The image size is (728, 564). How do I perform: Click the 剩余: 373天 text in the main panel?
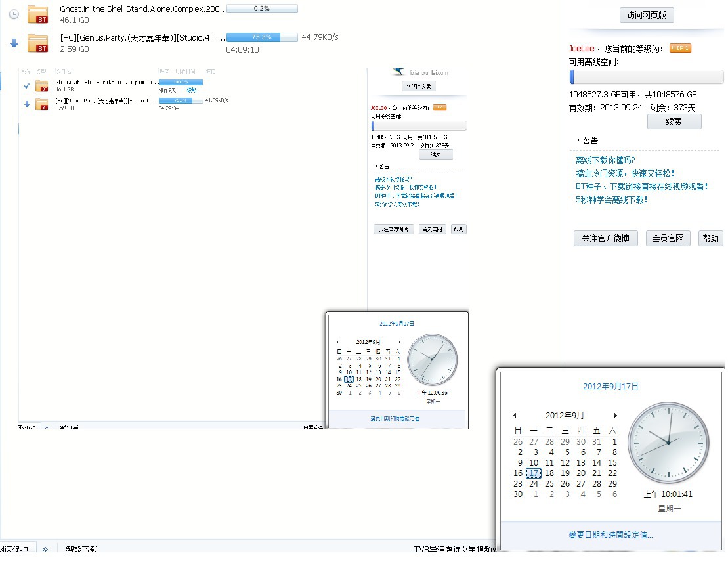tap(673, 108)
